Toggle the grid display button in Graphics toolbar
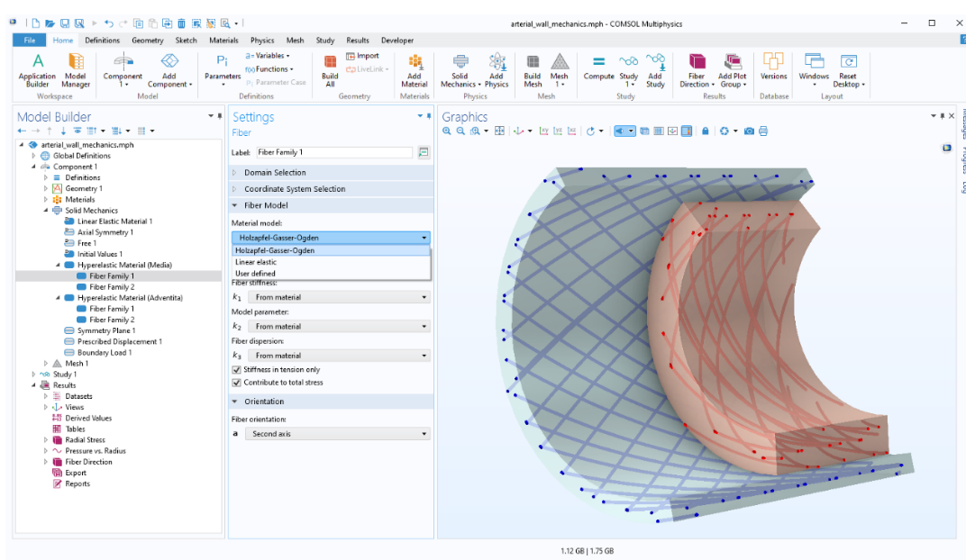Screen dimensions: 966x560 click(x=659, y=131)
